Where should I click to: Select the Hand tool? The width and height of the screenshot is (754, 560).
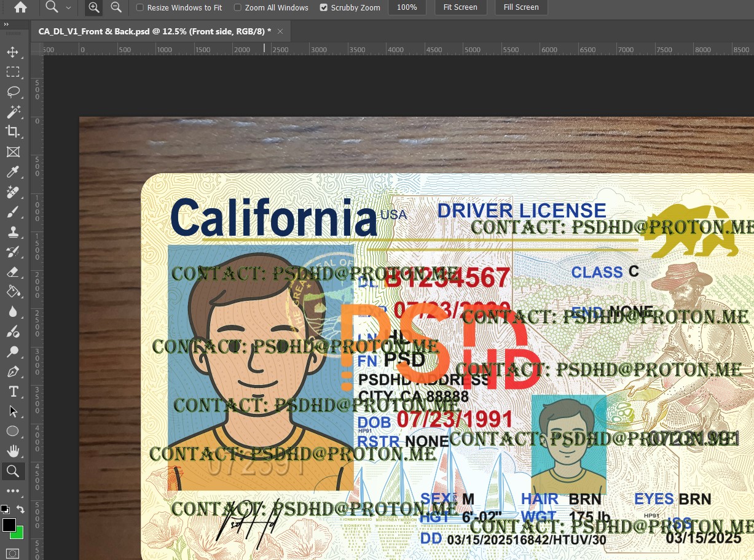pos(14,451)
